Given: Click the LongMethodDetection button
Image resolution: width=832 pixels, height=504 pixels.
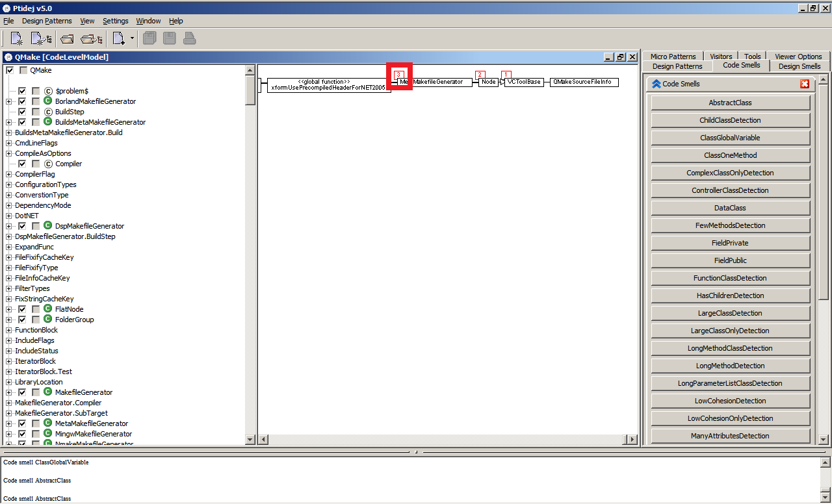Looking at the screenshot, I should coord(730,365).
